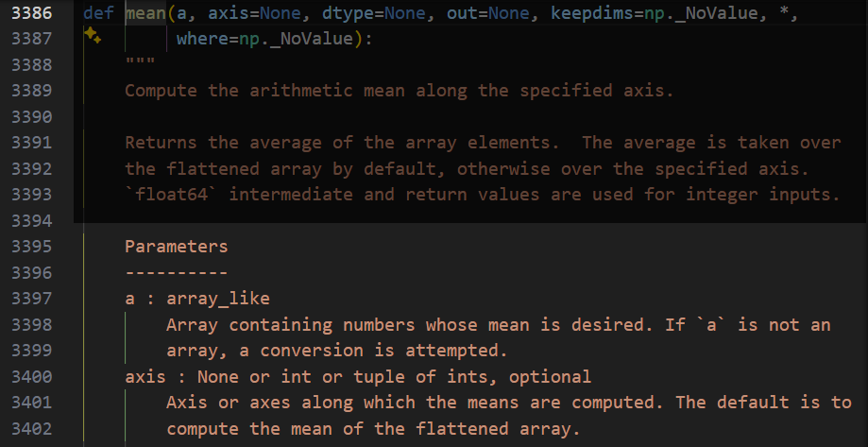Place cursor on the Parameters heading
The image size is (868, 447).
click(177, 247)
